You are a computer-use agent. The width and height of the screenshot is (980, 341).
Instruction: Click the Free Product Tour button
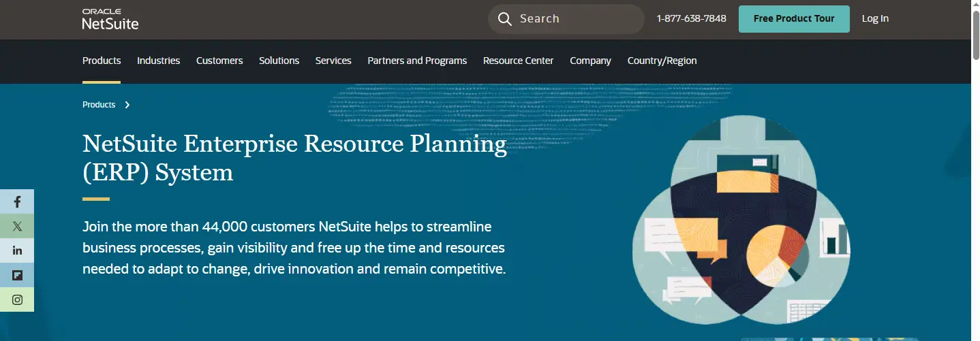794,19
